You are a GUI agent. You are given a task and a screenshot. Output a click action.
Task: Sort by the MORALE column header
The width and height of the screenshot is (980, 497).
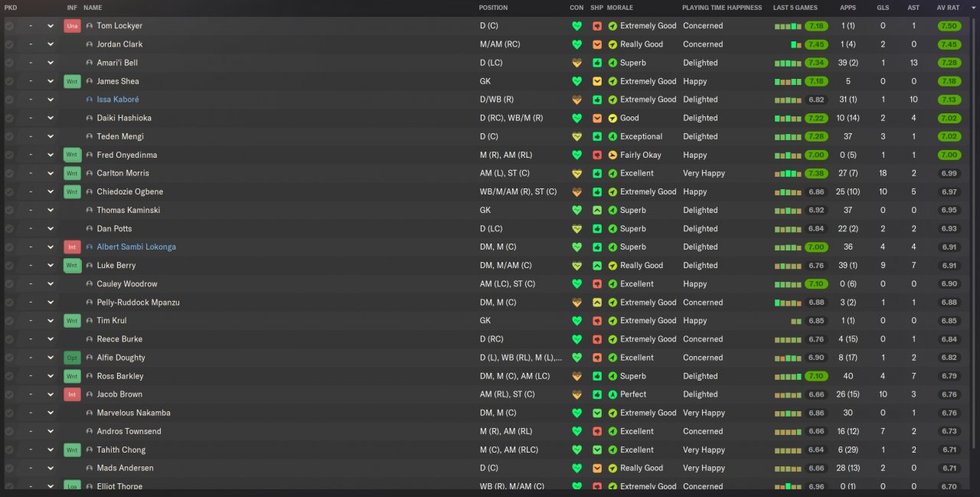[620, 8]
